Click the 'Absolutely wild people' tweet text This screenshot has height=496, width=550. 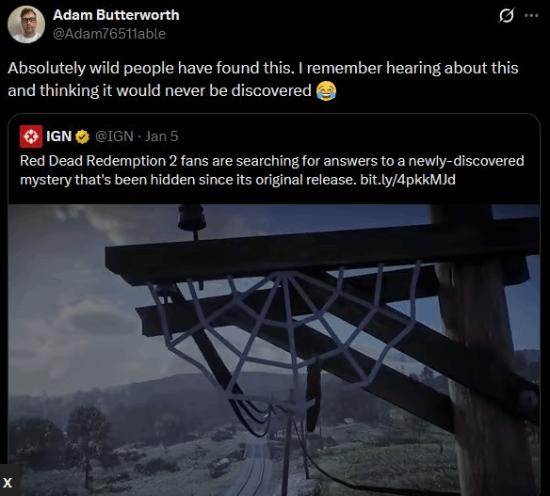pyautogui.click(x=263, y=79)
